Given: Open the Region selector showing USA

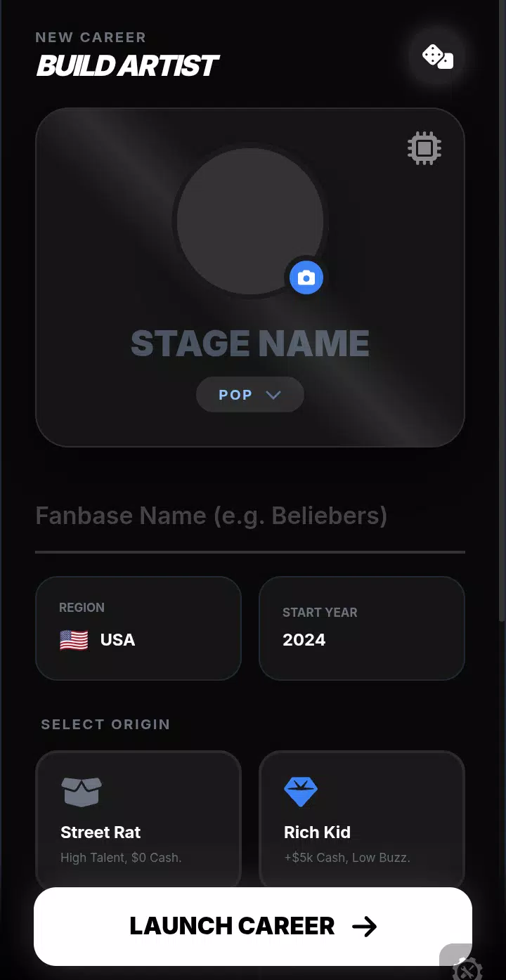Looking at the screenshot, I should [x=138, y=628].
